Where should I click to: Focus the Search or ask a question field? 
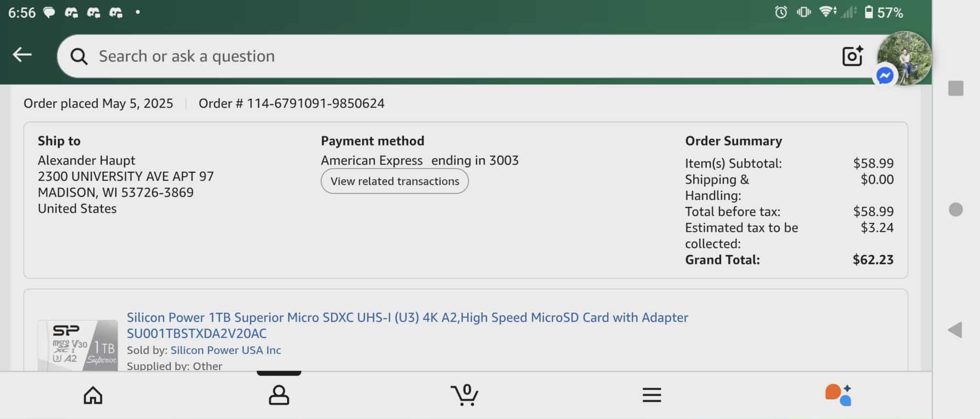(x=431, y=56)
